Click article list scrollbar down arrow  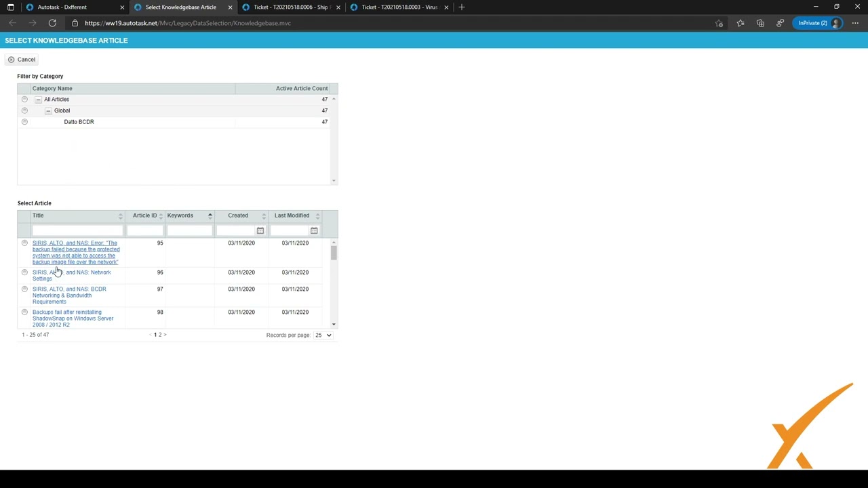click(334, 325)
